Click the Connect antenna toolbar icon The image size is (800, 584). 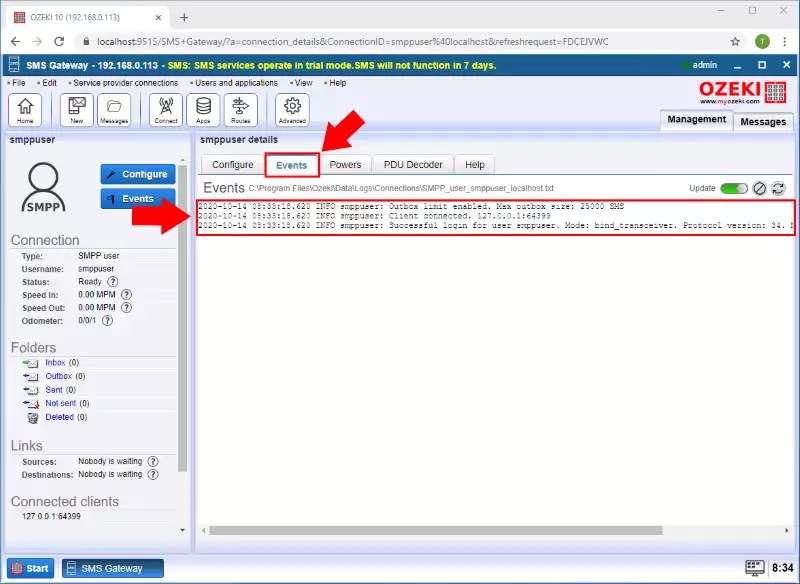point(166,110)
